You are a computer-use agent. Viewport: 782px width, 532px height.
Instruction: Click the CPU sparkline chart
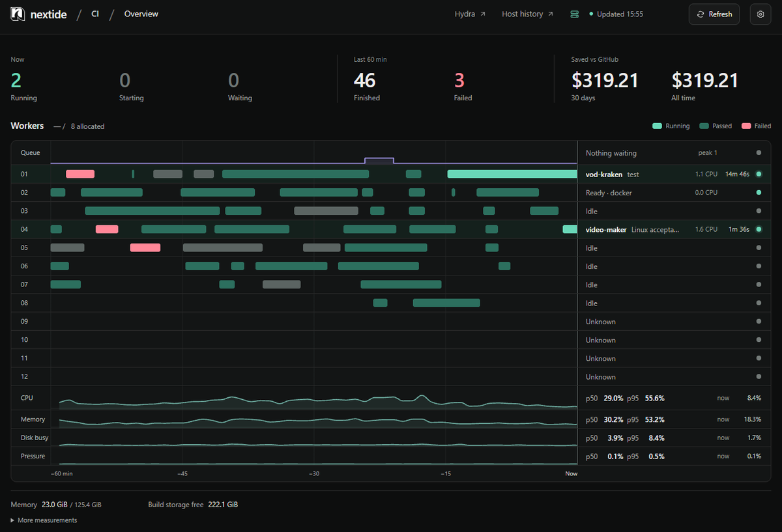pyautogui.click(x=318, y=401)
